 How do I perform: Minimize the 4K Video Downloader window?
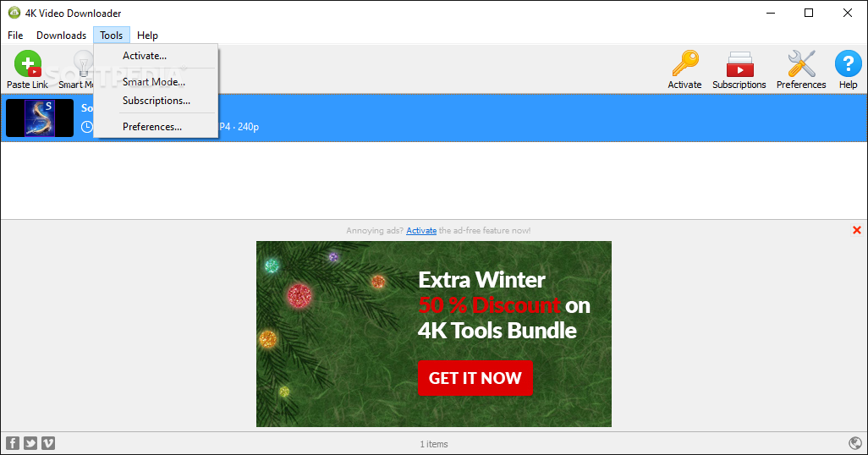coord(771,13)
